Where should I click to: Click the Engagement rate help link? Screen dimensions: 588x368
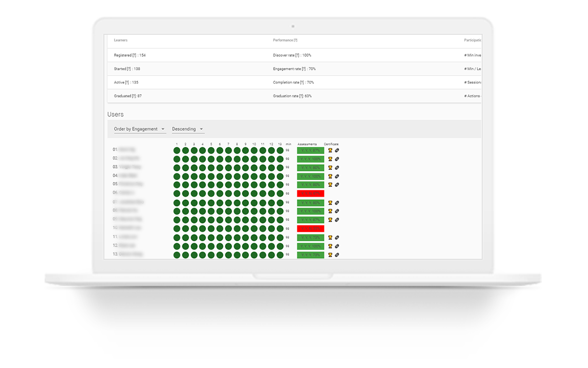coord(304,69)
